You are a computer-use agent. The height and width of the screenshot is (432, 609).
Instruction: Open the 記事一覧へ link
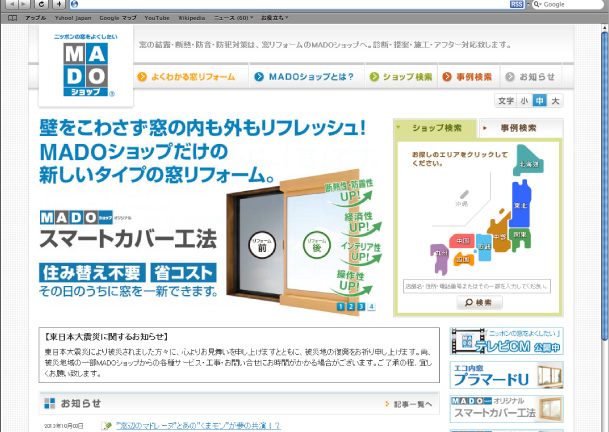point(412,404)
